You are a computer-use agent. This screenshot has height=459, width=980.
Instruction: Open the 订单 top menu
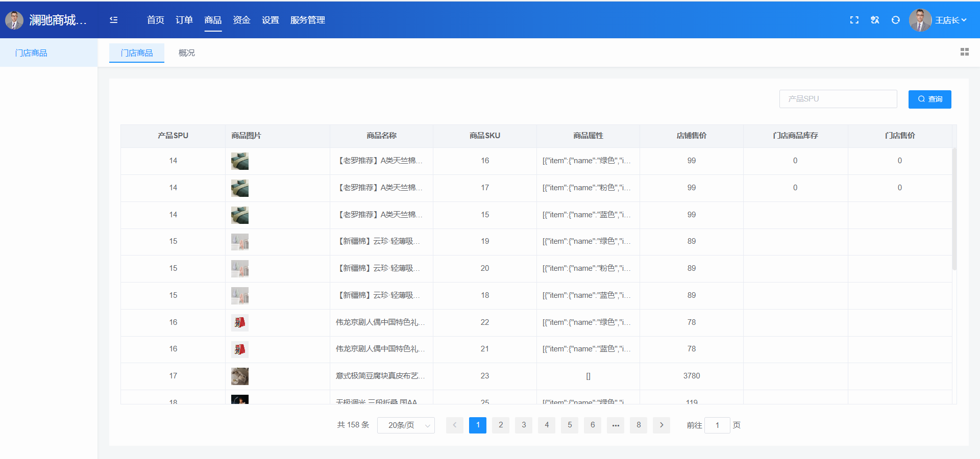184,20
